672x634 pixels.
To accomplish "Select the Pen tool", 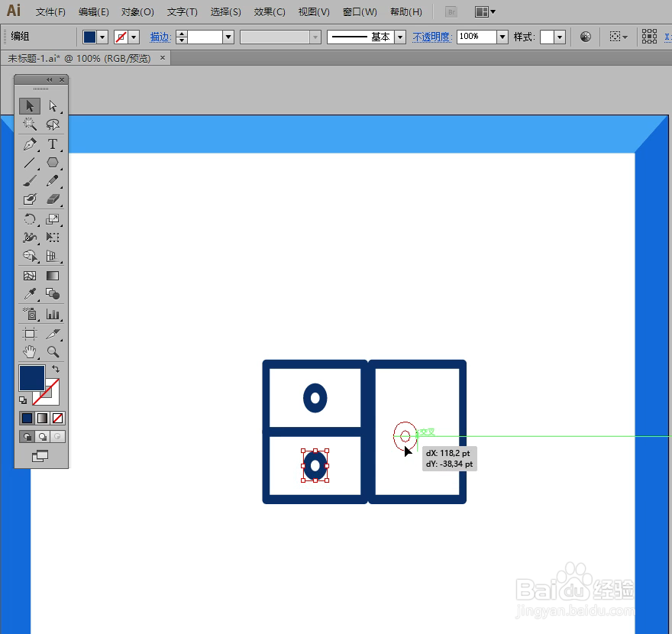I will (x=30, y=144).
